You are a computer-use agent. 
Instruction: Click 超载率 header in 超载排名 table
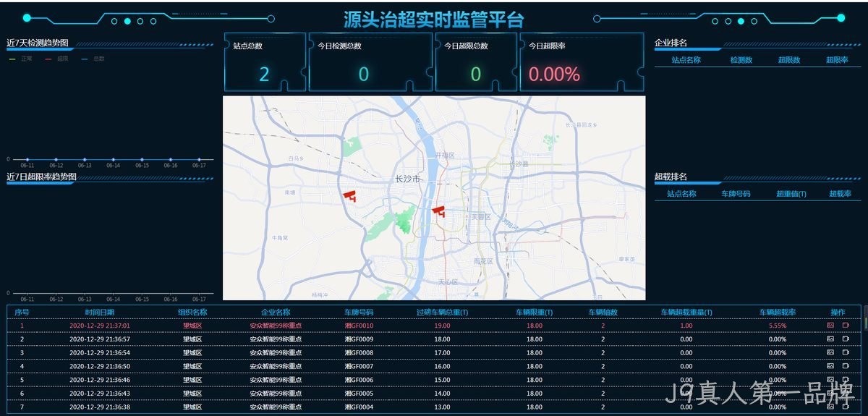(x=841, y=194)
